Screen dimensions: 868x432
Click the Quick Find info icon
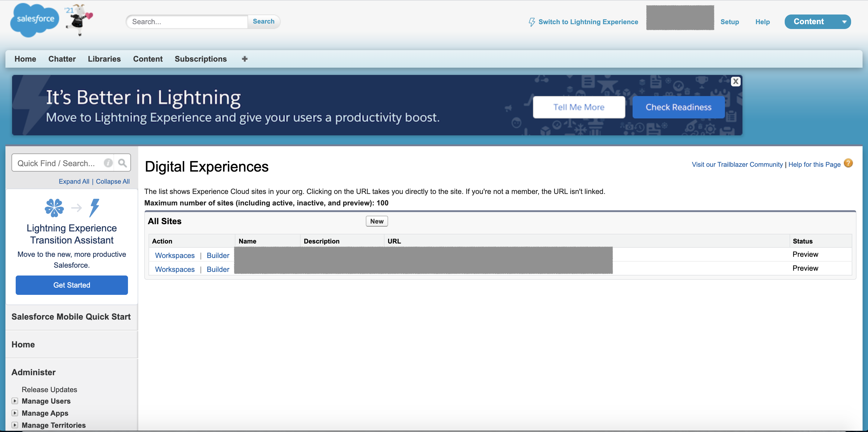108,163
